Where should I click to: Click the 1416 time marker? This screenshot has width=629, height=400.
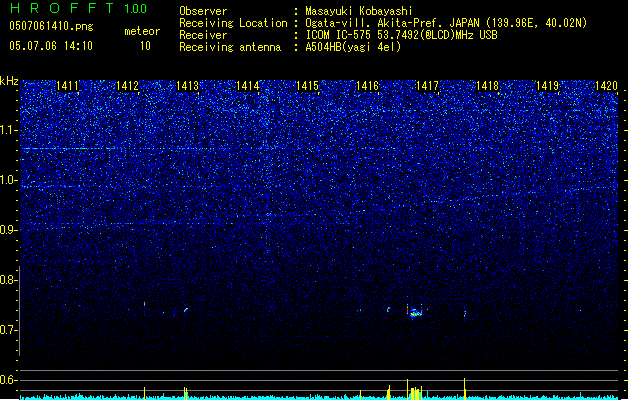[367, 86]
